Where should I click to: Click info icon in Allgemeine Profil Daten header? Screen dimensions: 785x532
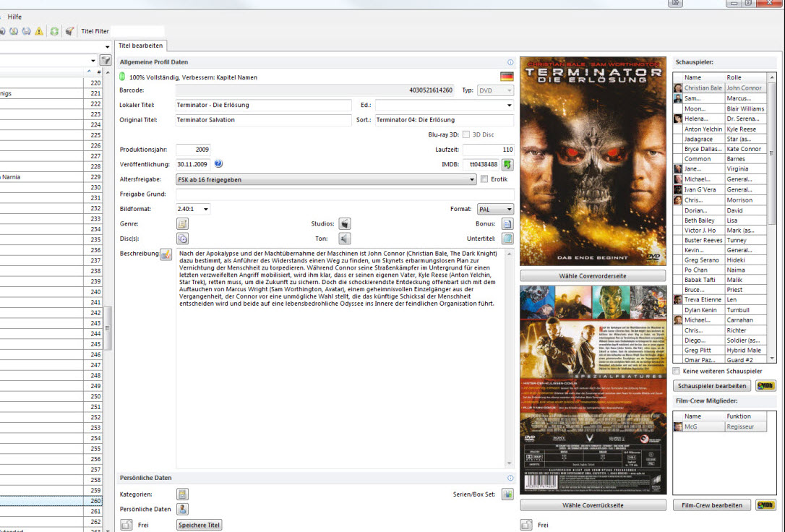coord(510,63)
